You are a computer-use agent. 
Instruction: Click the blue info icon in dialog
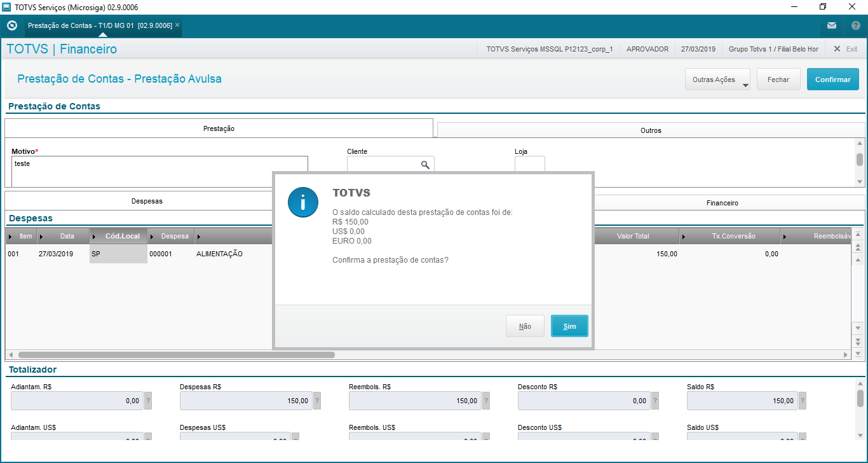303,203
